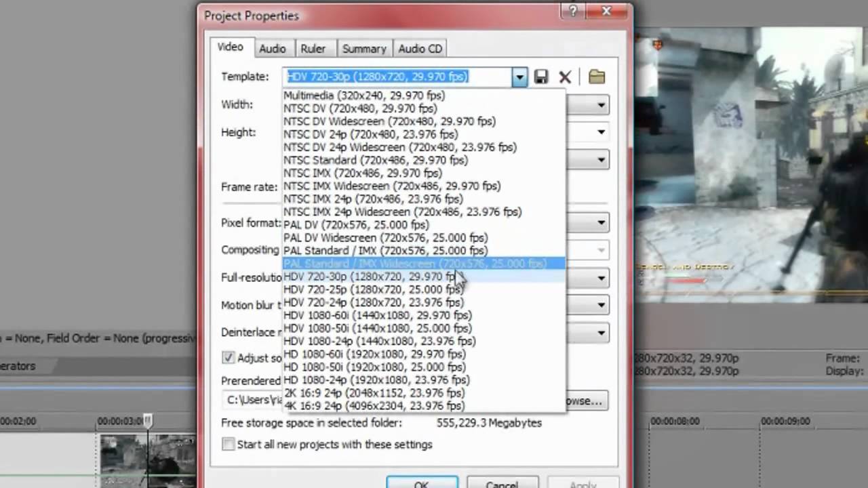Choose NTSC IMX 24p Widescreen template
Image resolution: width=868 pixels, height=488 pixels.
(423, 211)
